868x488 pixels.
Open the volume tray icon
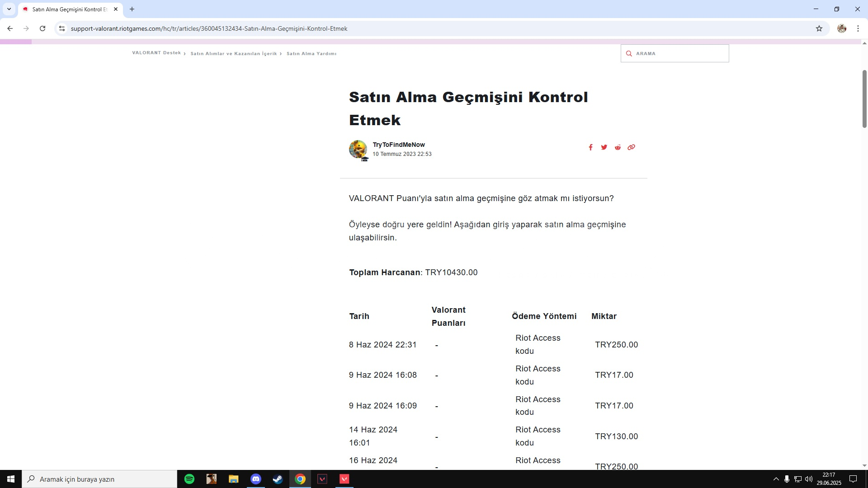click(x=809, y=479)
